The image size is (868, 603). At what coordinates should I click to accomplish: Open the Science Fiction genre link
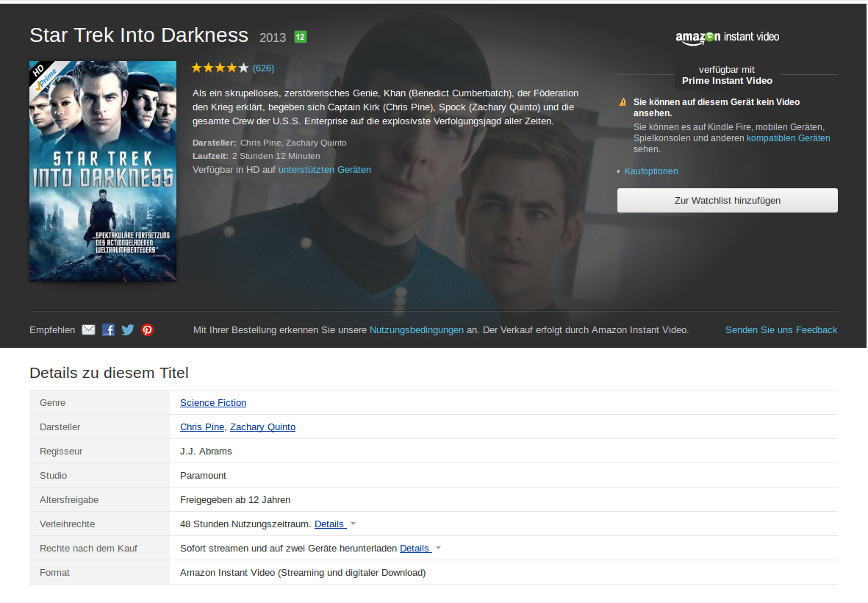click(x=213, y=403)
